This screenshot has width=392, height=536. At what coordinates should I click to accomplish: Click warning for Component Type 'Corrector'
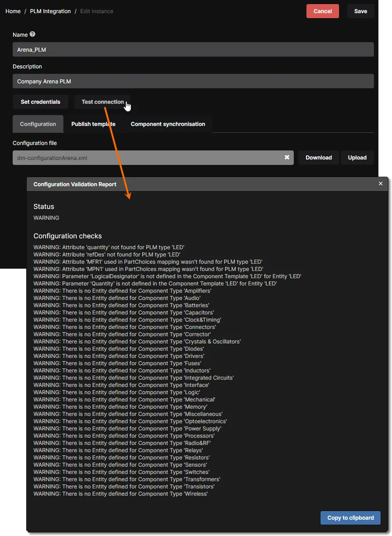click(x=122, y=334)
